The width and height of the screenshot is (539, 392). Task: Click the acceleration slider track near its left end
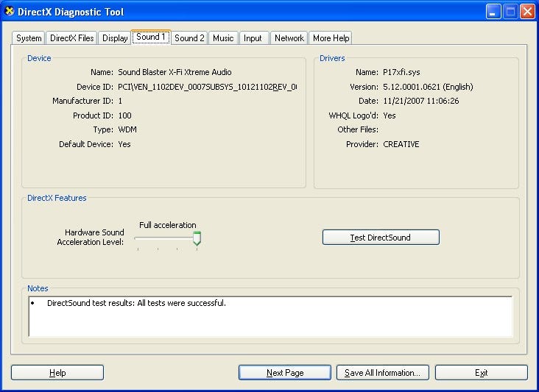[x=139, y=238]
